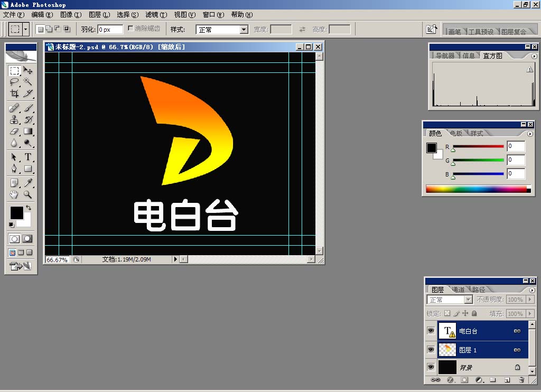541x392 pixels.
Task: Toggle visibility of 图层 1 layer
Action: pyautogui.click(x=431, y=349)
